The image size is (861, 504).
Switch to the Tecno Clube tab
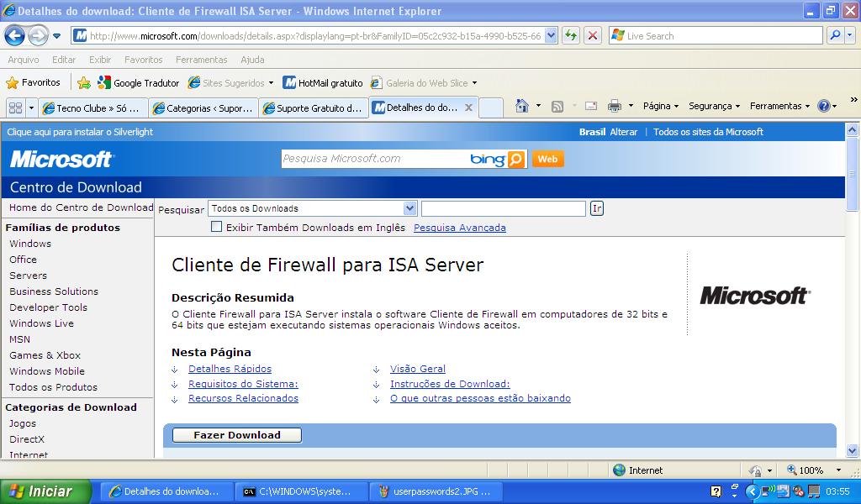pos(94,108)
